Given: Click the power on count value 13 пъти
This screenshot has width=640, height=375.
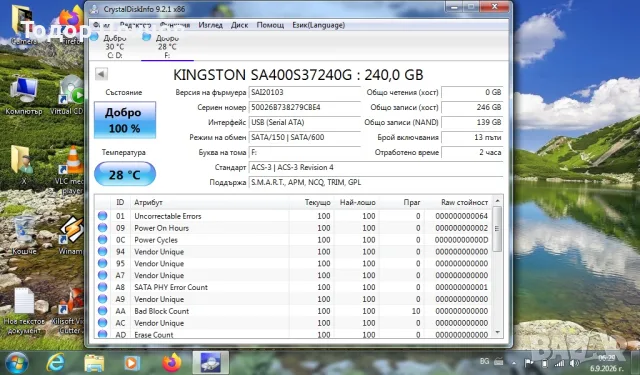Looking at the screenshot, I should click(472, 138).
